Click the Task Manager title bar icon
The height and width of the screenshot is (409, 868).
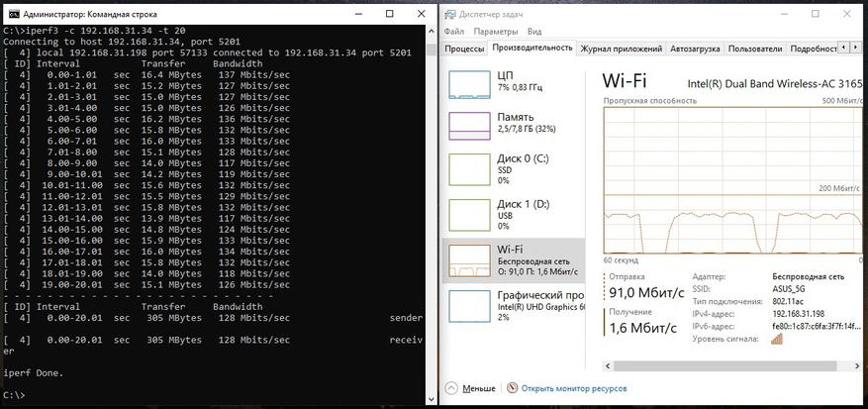(x=450, y=14)
